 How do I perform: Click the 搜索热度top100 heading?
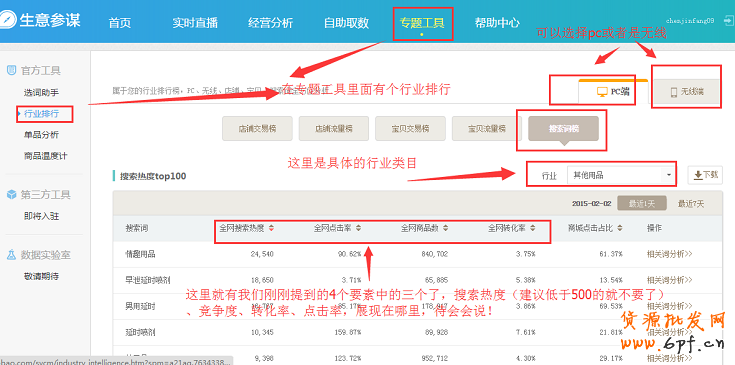153,176
